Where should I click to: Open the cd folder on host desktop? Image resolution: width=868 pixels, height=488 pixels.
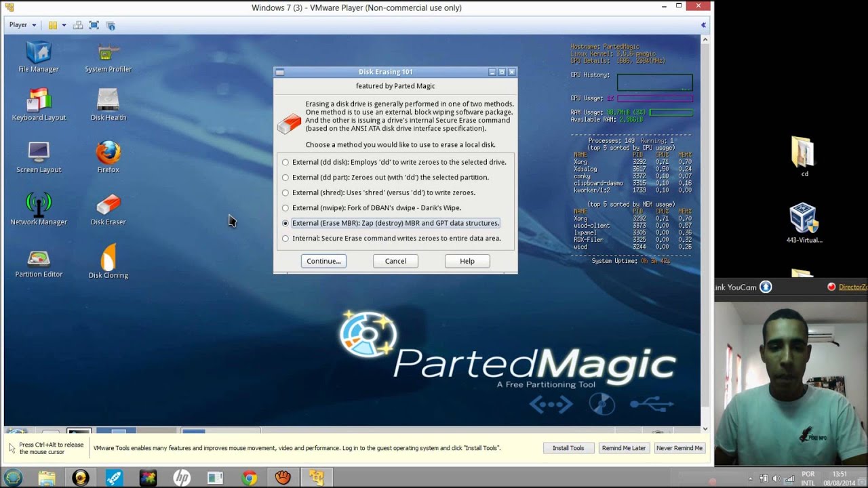[804, 157]
